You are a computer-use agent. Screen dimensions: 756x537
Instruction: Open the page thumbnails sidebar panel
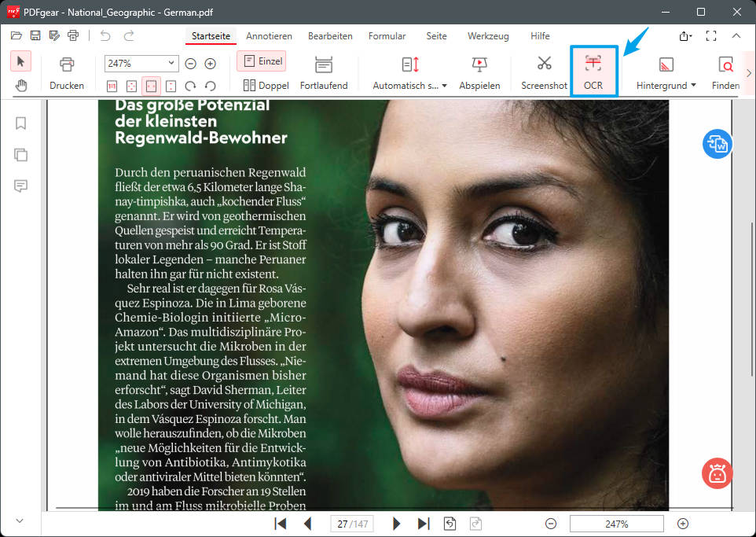click(20, 155)
